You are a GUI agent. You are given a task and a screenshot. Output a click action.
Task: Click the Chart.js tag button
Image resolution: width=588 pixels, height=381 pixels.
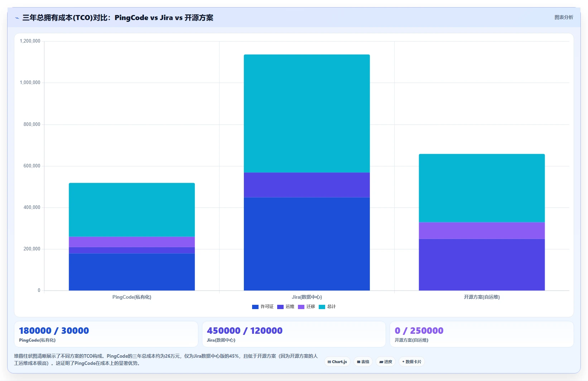[x=337, y=362]
